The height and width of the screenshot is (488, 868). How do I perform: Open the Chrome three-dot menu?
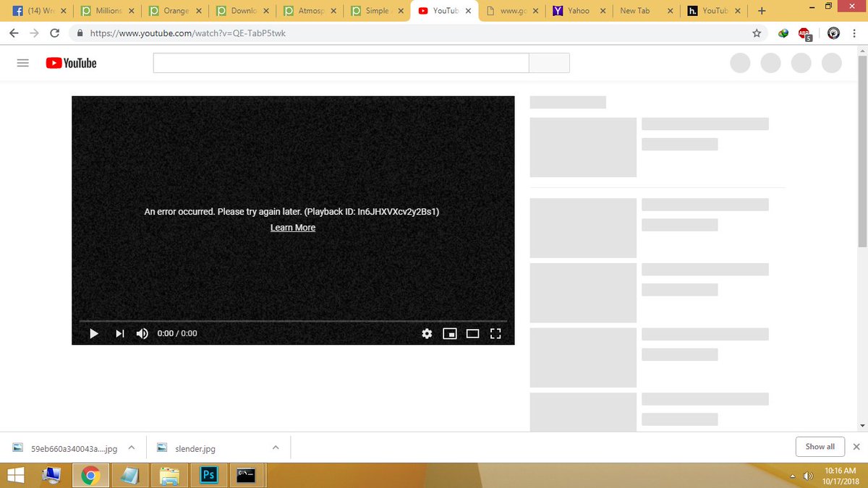tap(854, 33)
